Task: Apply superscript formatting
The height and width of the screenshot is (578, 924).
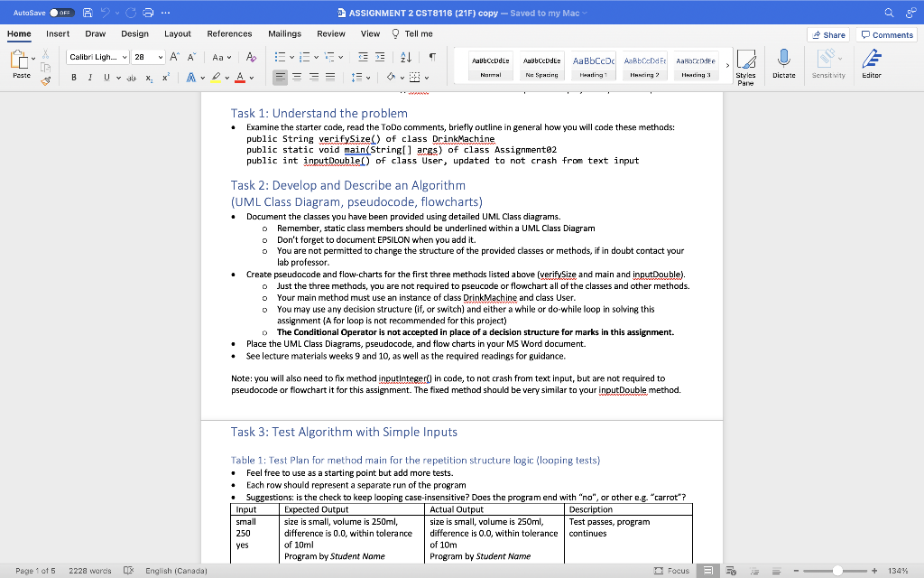Action: pos(166,78)
